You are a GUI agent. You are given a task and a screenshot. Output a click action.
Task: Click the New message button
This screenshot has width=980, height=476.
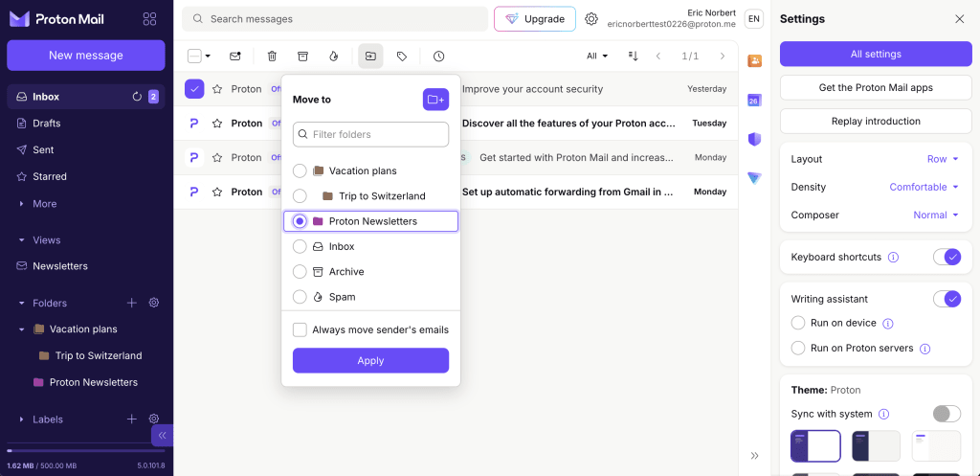pos(85,55)
